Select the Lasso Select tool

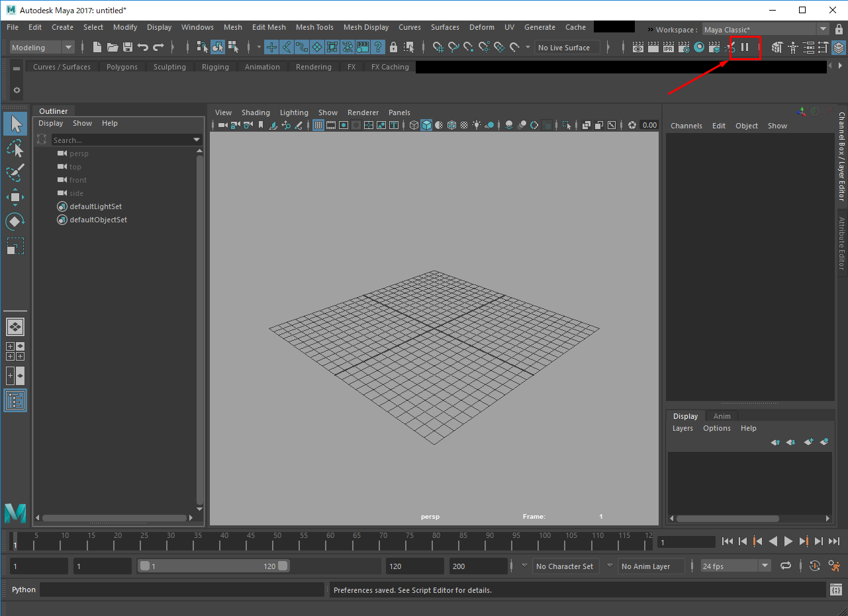(15, 148)
